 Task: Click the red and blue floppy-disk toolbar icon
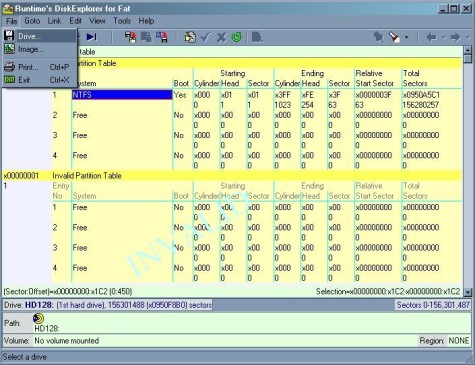click(162, 37)
